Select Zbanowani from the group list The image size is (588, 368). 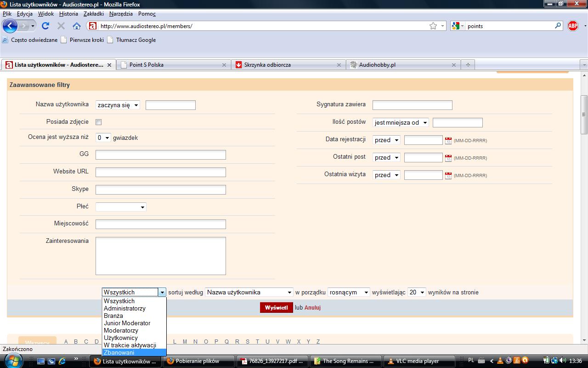coord(134,352)
